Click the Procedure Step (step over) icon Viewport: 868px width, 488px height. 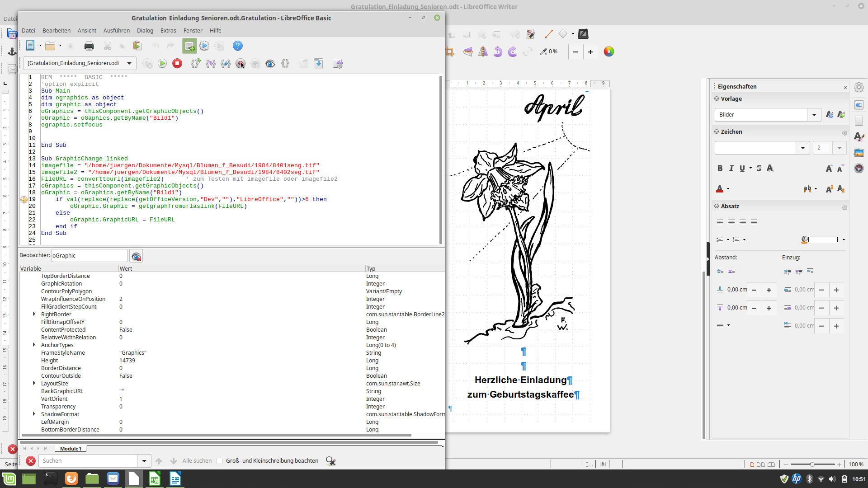click(x=195, y=64)
